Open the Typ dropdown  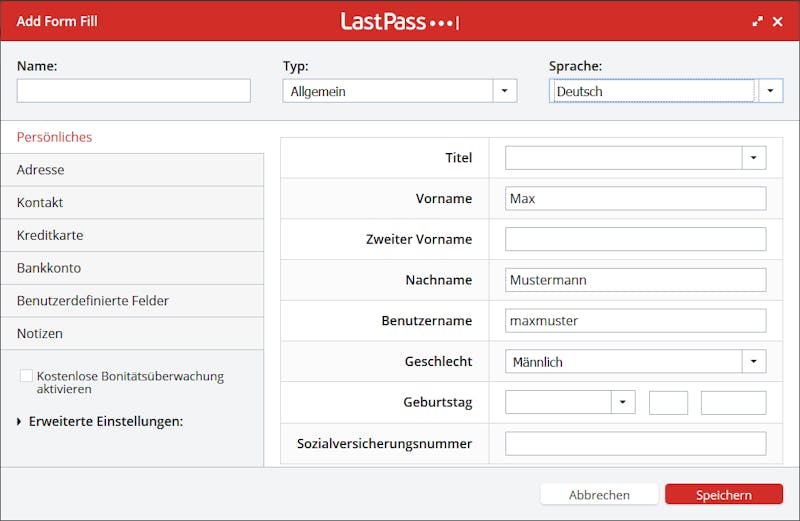(505, 91)
